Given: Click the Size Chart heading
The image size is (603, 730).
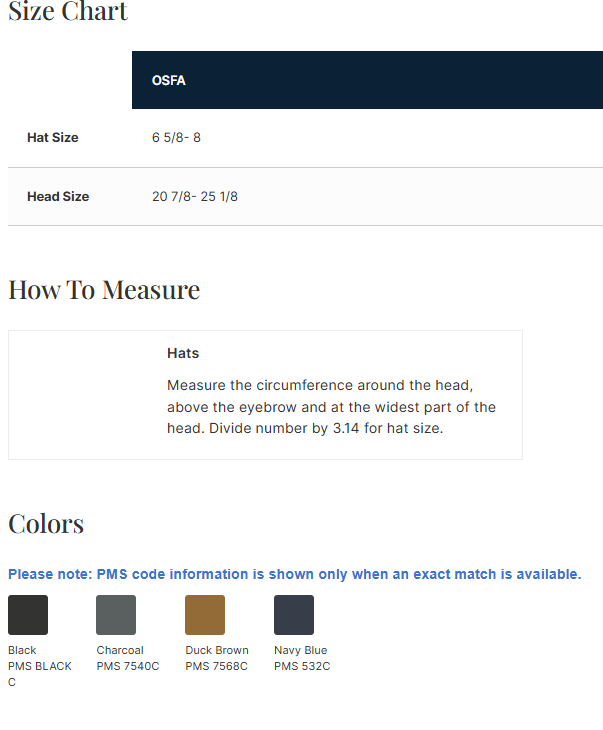Looking at the screenshot, I should pos(68,13).
